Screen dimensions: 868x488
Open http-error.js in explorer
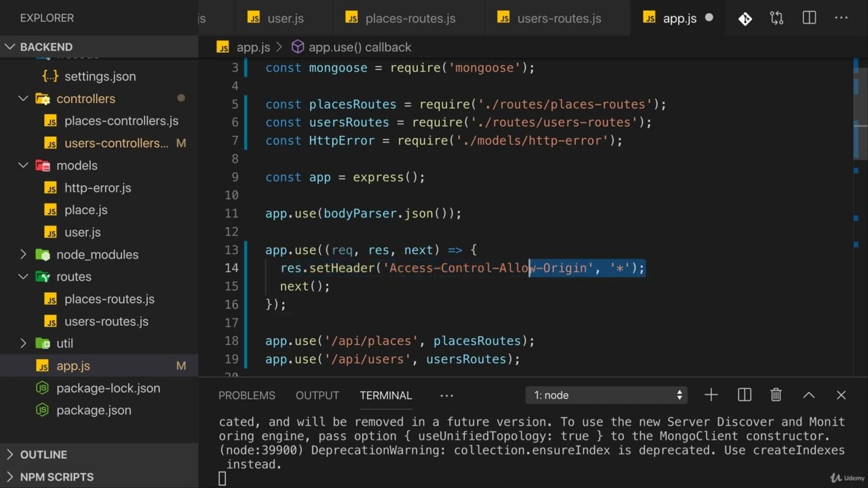coord(99,188)
